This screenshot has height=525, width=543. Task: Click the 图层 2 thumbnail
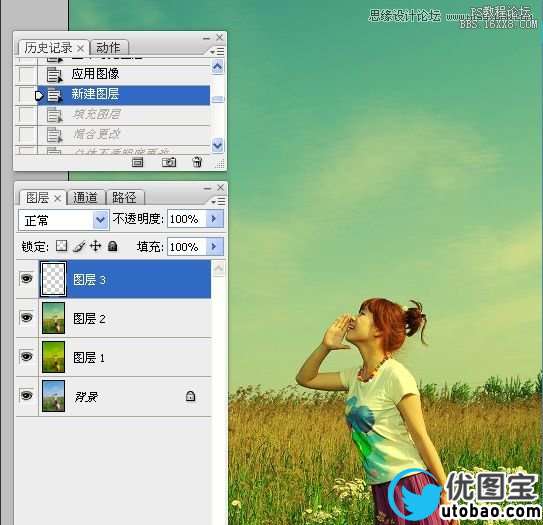(53, 318)
